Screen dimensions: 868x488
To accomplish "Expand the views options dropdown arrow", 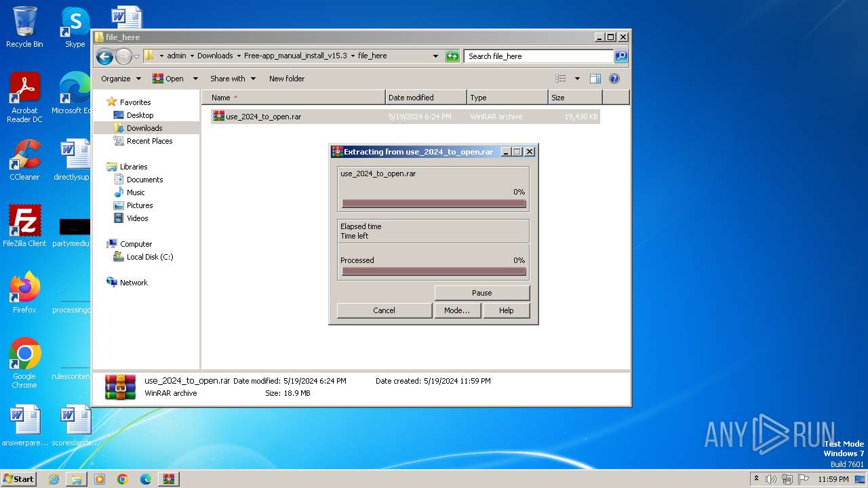I will point(577,79).
